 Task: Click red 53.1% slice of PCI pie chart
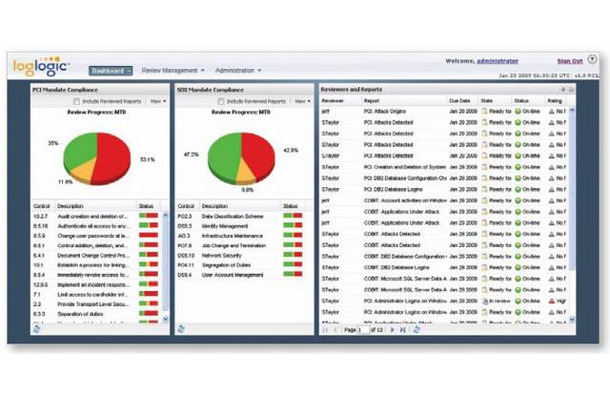tap(113, 158)
